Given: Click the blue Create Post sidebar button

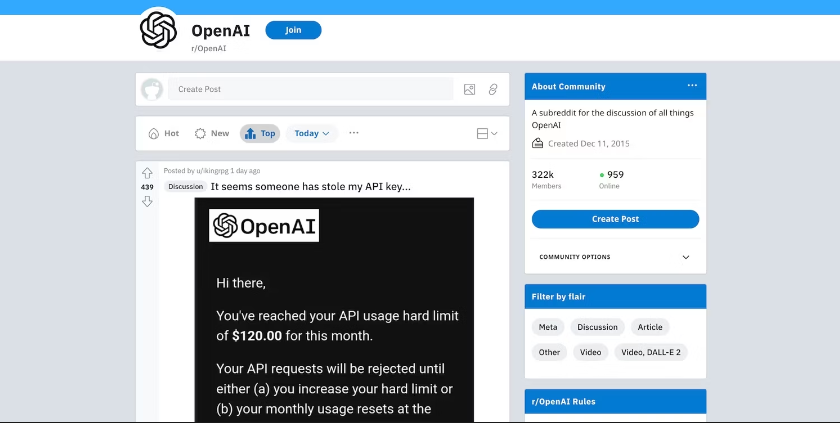Looking at the screenshot, I should click(x=615, y=219).
